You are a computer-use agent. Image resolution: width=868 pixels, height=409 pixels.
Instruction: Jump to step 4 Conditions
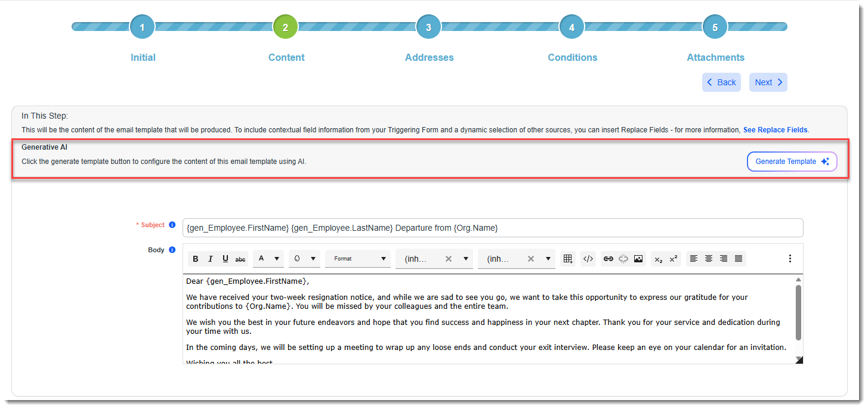(572, 27)
